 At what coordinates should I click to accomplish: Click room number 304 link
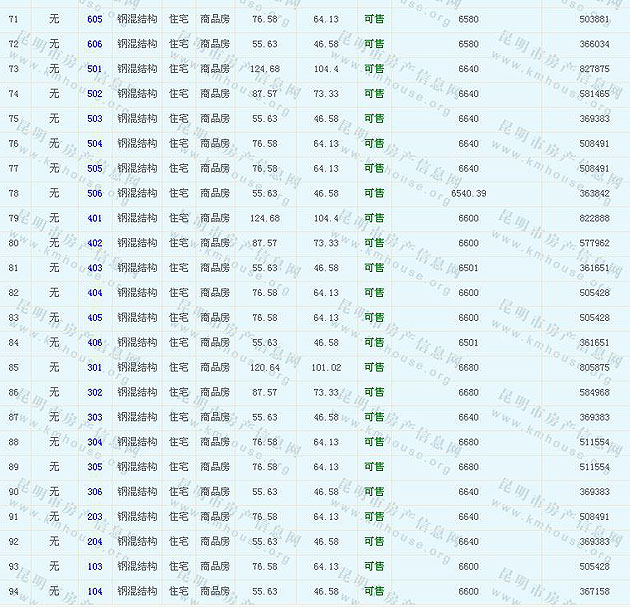click(x=95, y=442)
